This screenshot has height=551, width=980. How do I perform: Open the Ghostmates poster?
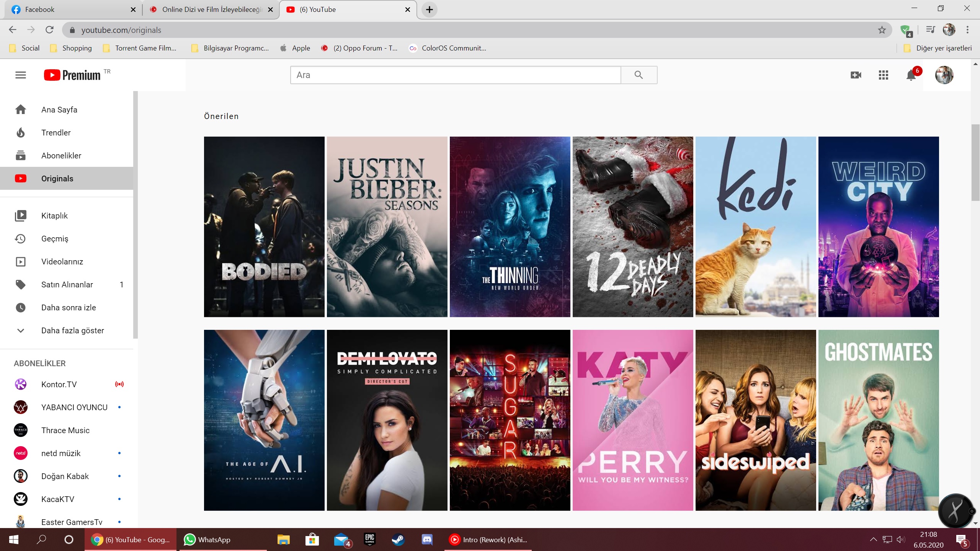[x=879, y=420]
